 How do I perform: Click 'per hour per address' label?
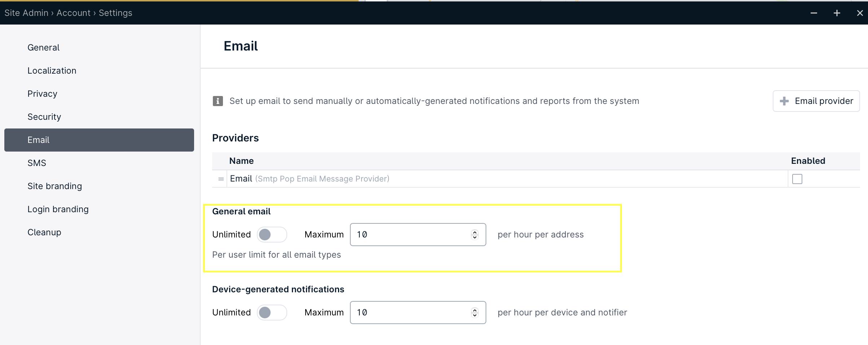point(540,235)
